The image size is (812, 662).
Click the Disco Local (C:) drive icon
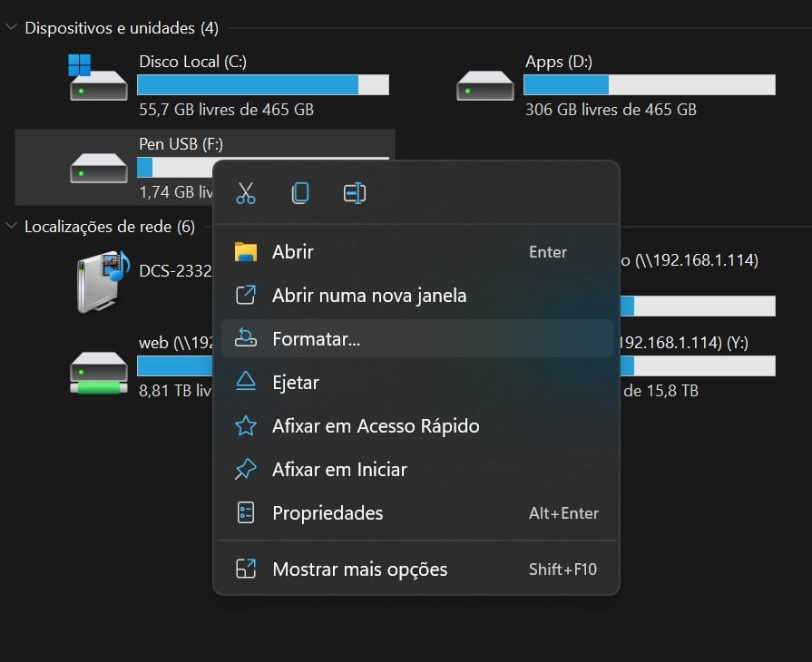click(x=98, y=80)
